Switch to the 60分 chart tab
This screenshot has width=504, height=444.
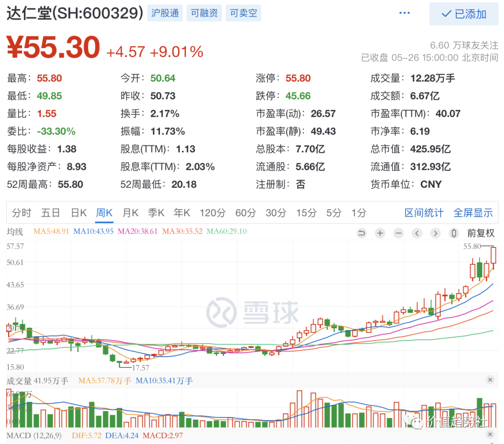(245, 213)
